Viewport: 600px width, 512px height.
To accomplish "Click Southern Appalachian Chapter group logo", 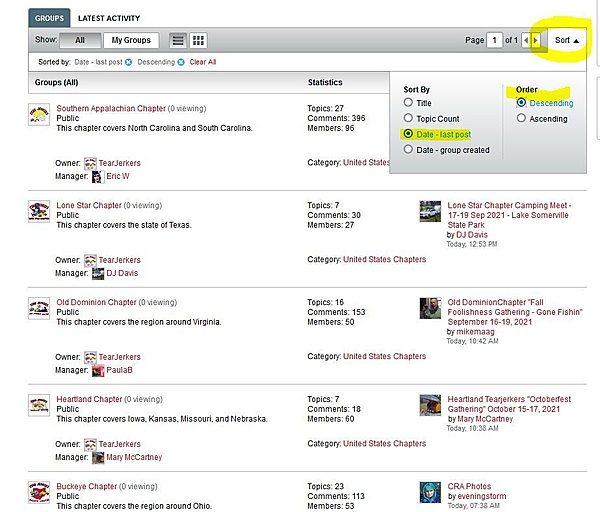I will tap(39, 115).
